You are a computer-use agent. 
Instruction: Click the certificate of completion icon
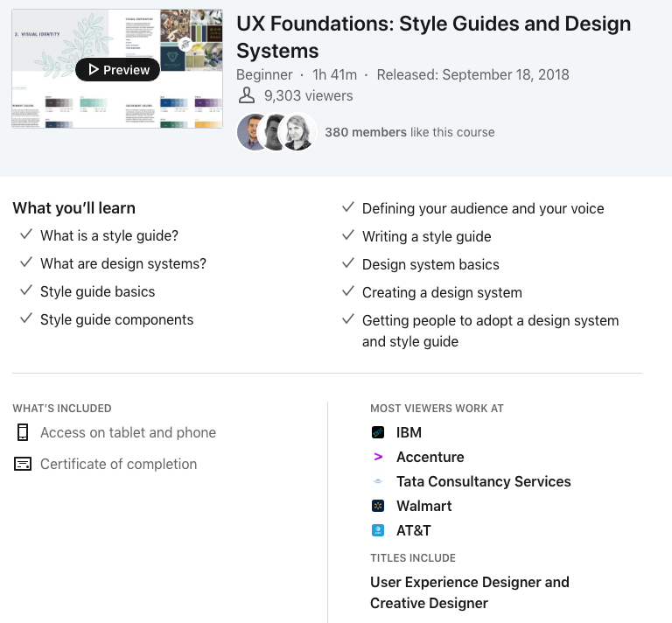[23, 464]
